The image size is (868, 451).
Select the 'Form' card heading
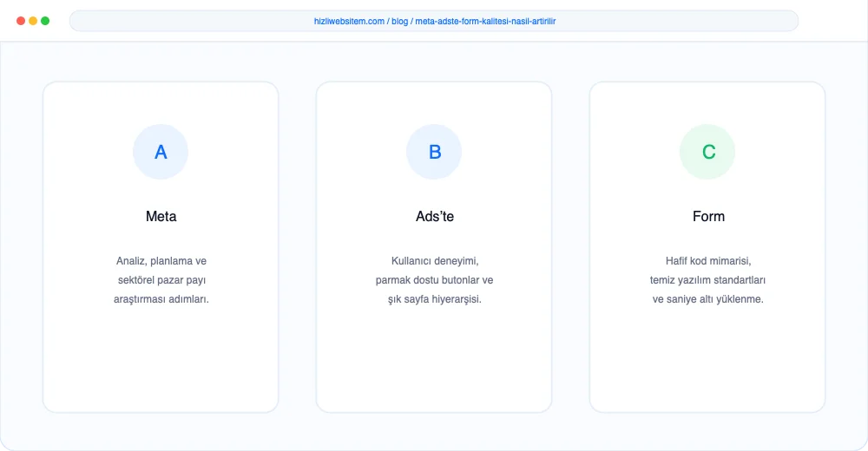tap(708, 216)
